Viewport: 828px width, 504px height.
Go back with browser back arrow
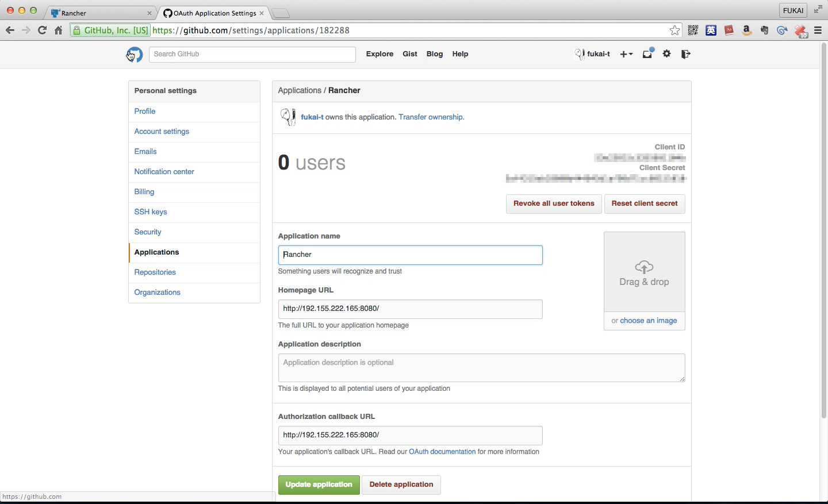[x=10, y=30]
